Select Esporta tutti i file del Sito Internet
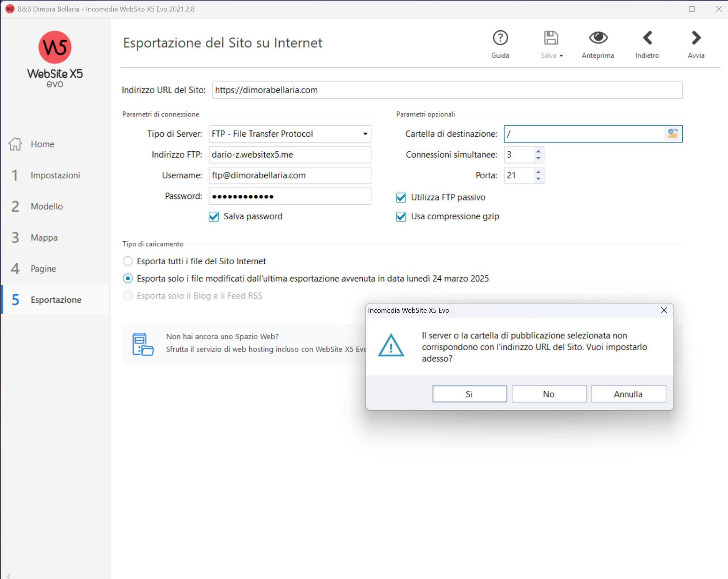728x579 pixels. coord(128,261)
